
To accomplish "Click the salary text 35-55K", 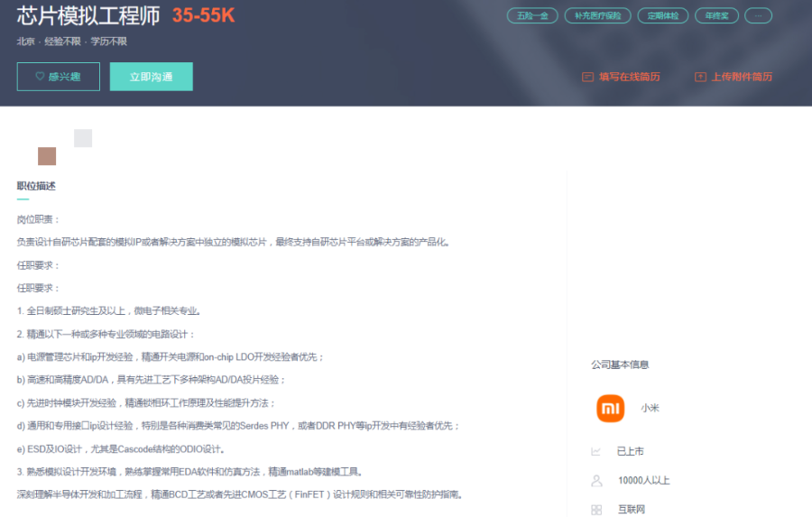I will [x=203, y=15].
